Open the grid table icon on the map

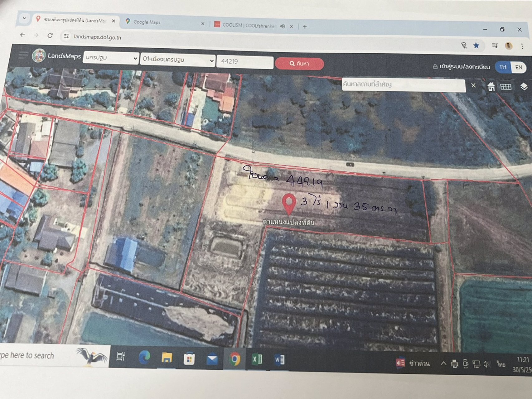pos(506,87)
